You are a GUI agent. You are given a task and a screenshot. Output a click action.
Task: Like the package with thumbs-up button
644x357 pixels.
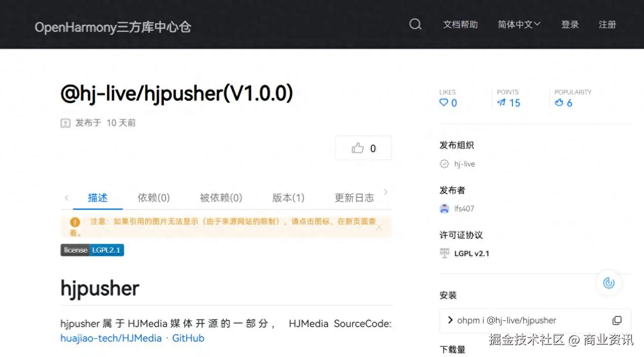pyautogui.click(x=363, y=148)
